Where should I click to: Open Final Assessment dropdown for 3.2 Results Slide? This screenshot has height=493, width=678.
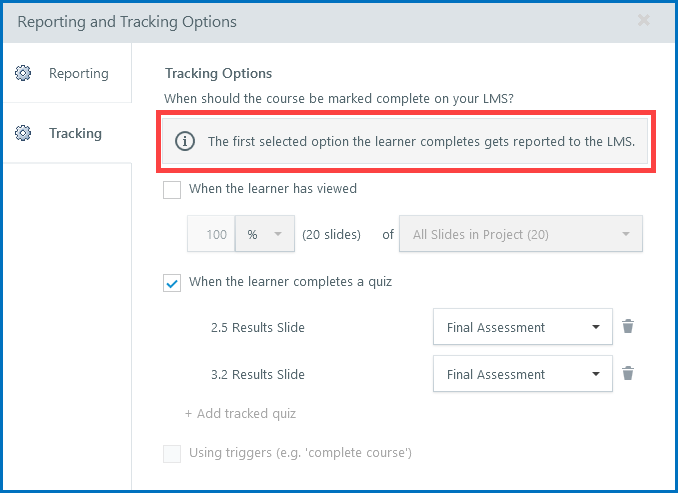coord(522,374)
